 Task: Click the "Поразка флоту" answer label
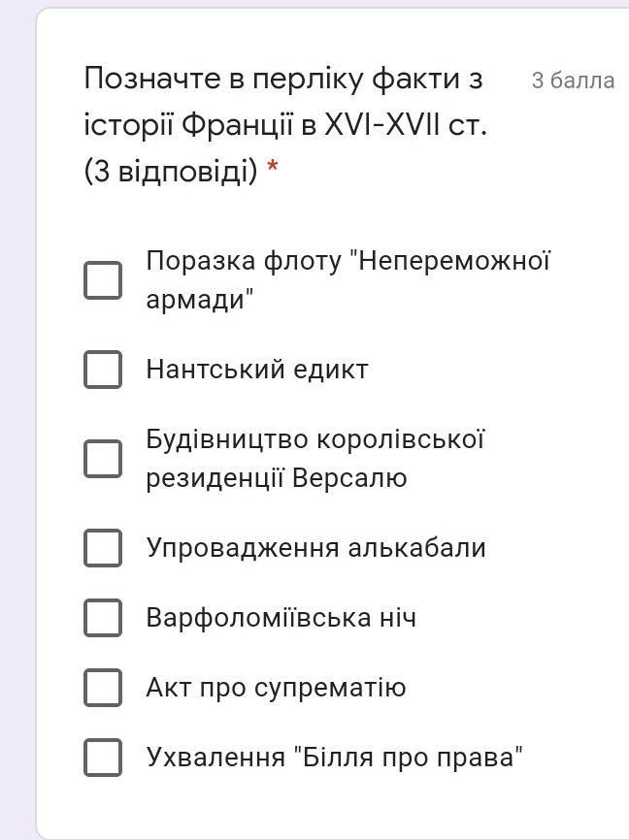(x=348, y=279)
